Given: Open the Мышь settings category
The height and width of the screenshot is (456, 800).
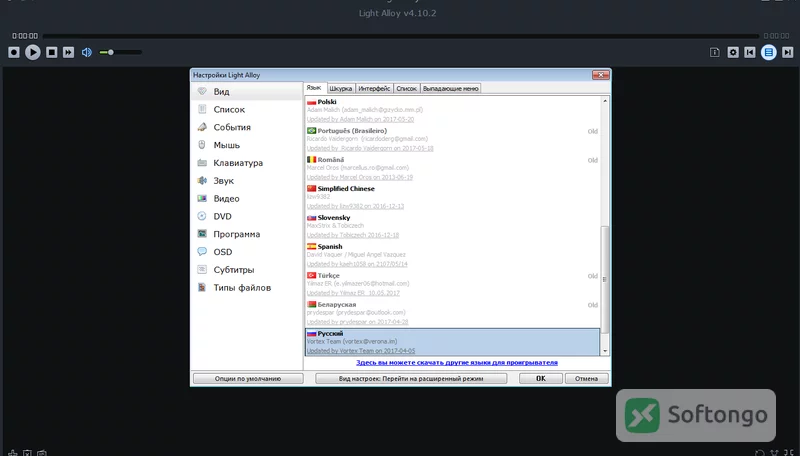Looking at the screenshot, I should click(247, 145).
